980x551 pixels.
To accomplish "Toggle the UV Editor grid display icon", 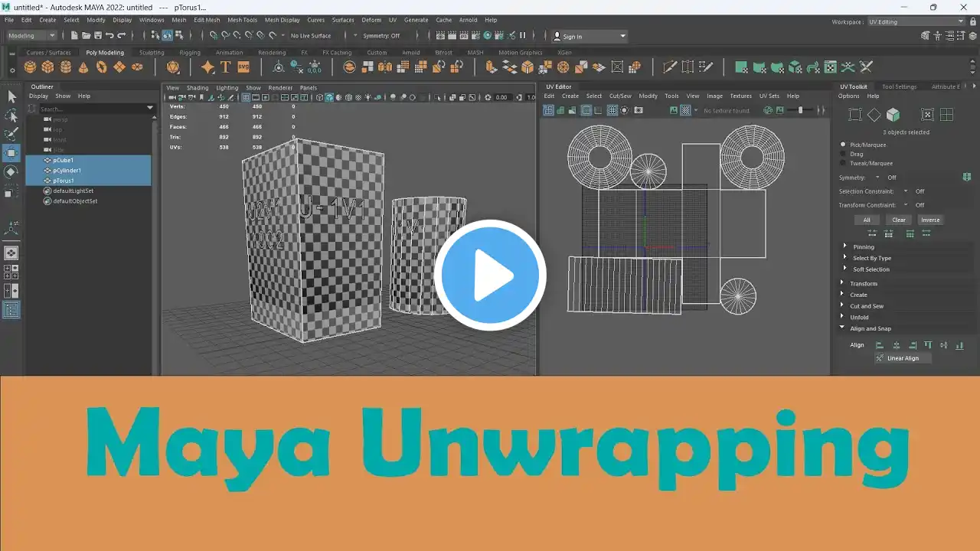I will click(x=612, y=110).
